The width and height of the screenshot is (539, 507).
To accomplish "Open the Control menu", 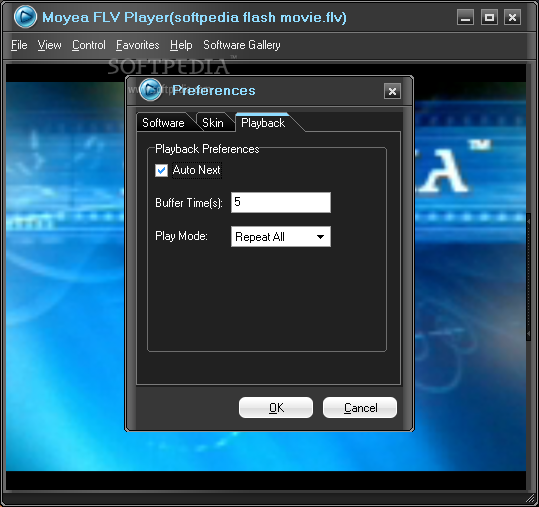I will tap(89, 45).
